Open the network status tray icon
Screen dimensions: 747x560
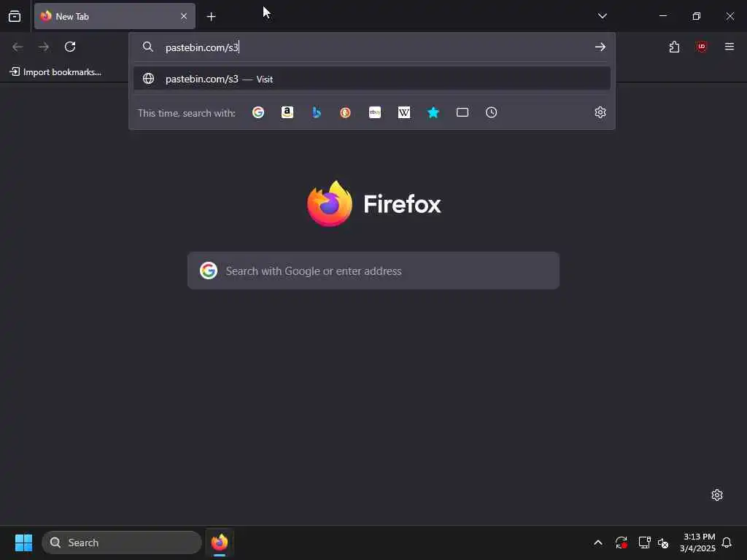pyautogui.click(x=644, y=542)
